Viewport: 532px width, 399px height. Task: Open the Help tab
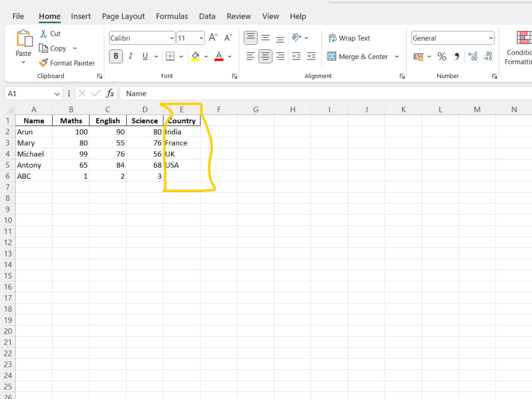click(x=298, y=16)
